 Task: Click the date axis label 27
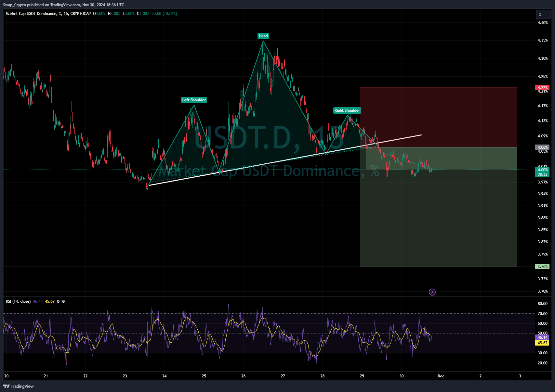(283, 376)
